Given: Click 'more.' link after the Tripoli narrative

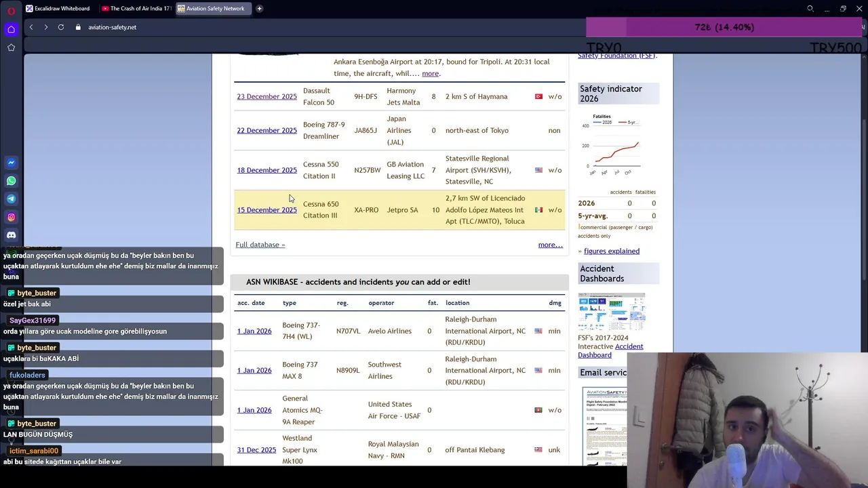Looking at the screenshot, I should tap(431, 73).
